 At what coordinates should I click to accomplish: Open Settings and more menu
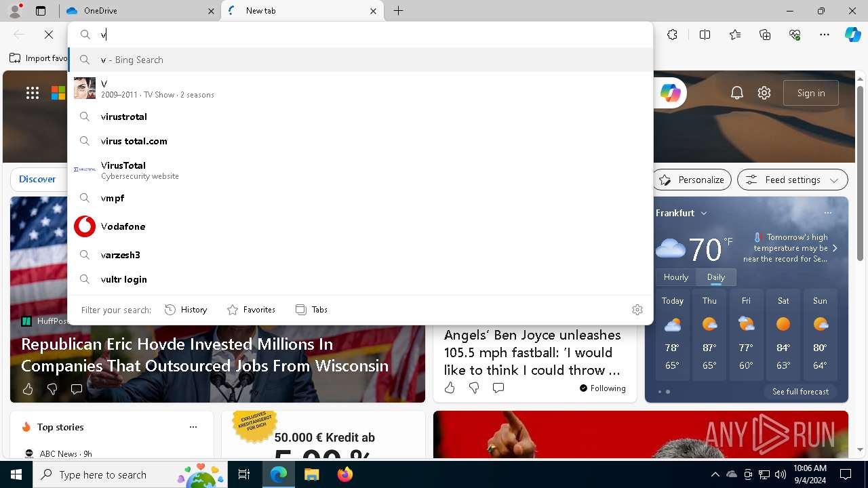[x=824, y=35]
